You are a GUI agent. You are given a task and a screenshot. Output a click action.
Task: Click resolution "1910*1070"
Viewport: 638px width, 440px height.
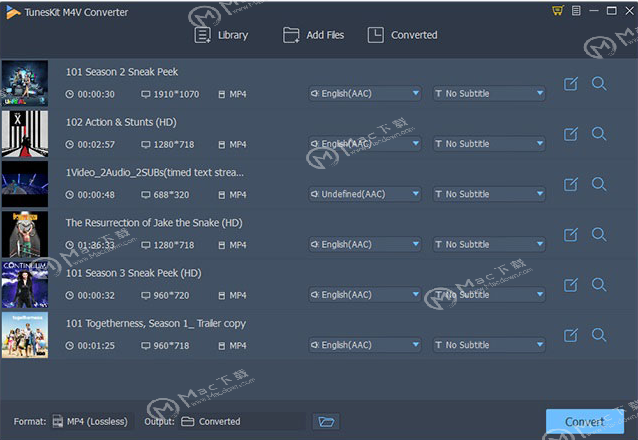[x=176, y=94]
